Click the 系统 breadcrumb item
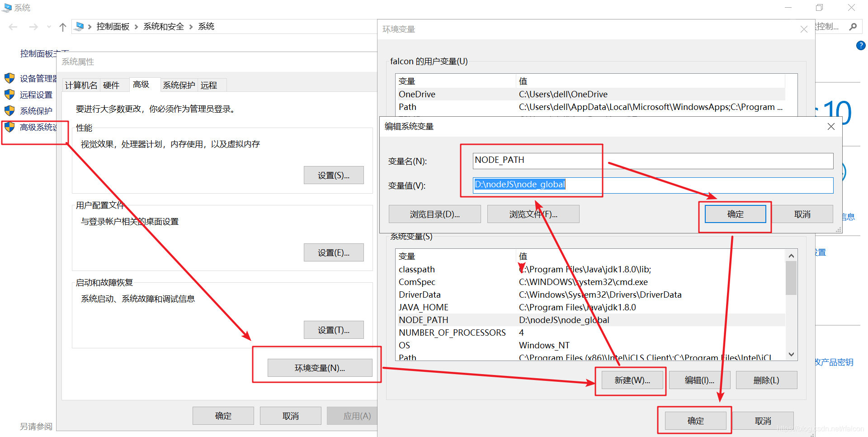The image size is (868, 437). coord(206,27)
